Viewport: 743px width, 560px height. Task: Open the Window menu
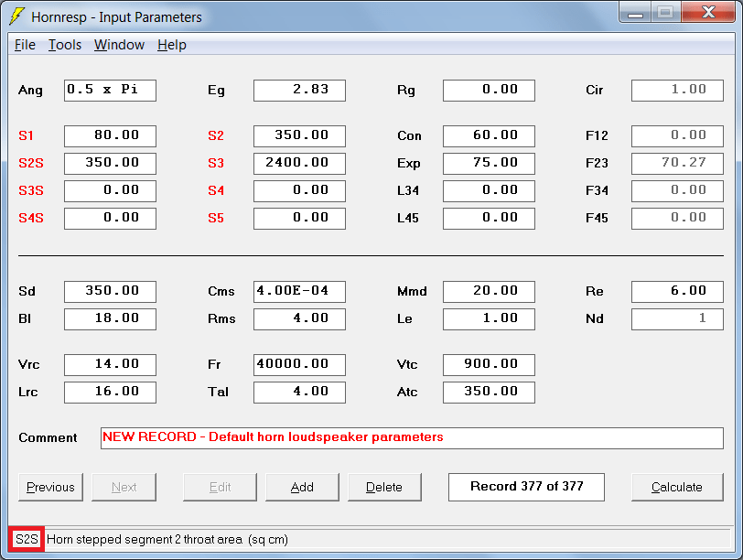click(x=119, y=45)
